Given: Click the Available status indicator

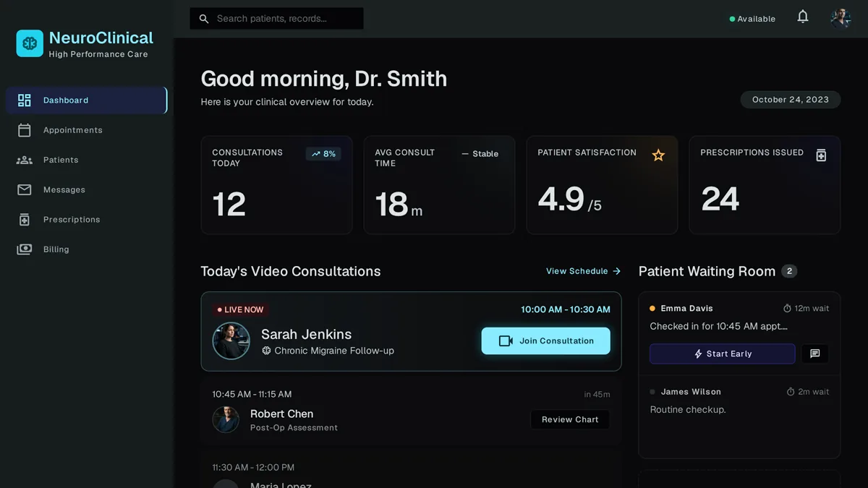Looking at the screenshot, I should click(x=752, y=19).
